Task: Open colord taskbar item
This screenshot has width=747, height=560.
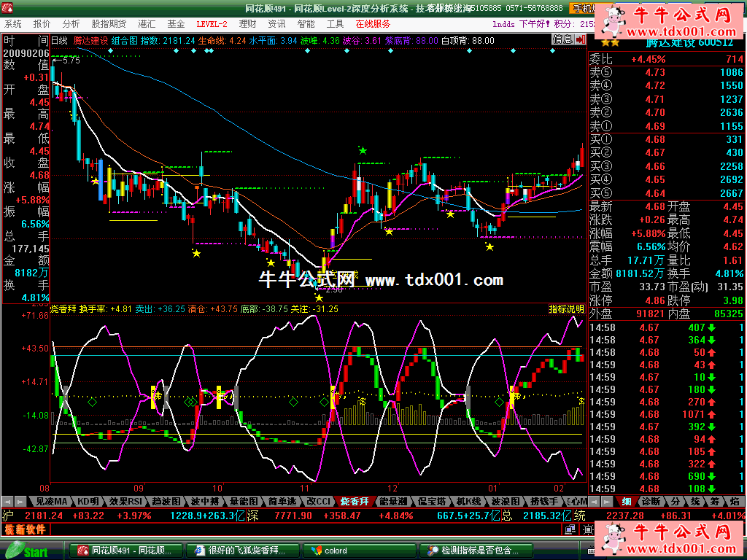Action: (x=359, y=551)
